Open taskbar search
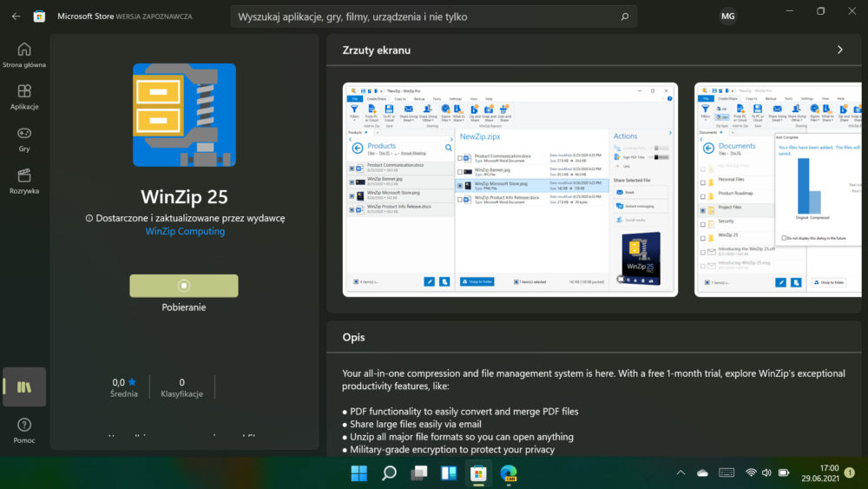This screenshot has height=489, width=868. click(x=389, y=473)
